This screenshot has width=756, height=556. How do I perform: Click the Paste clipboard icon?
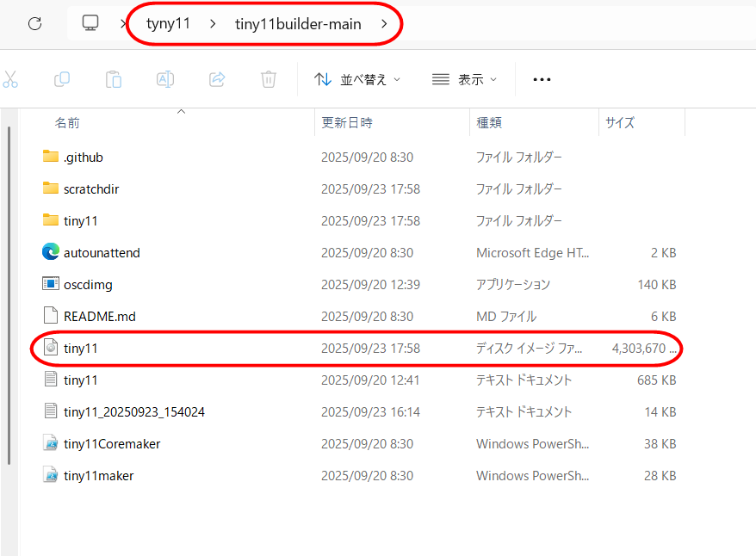[114, 79]
